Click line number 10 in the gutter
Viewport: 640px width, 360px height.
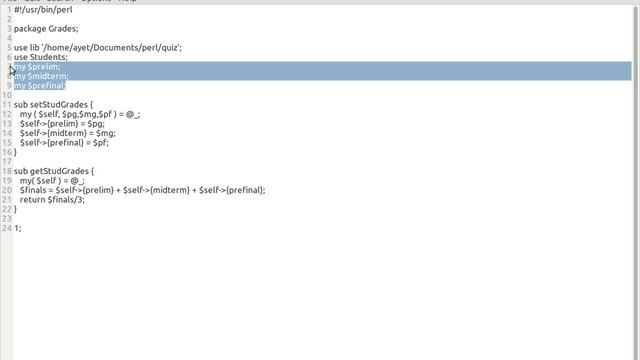tap(7, 95)
